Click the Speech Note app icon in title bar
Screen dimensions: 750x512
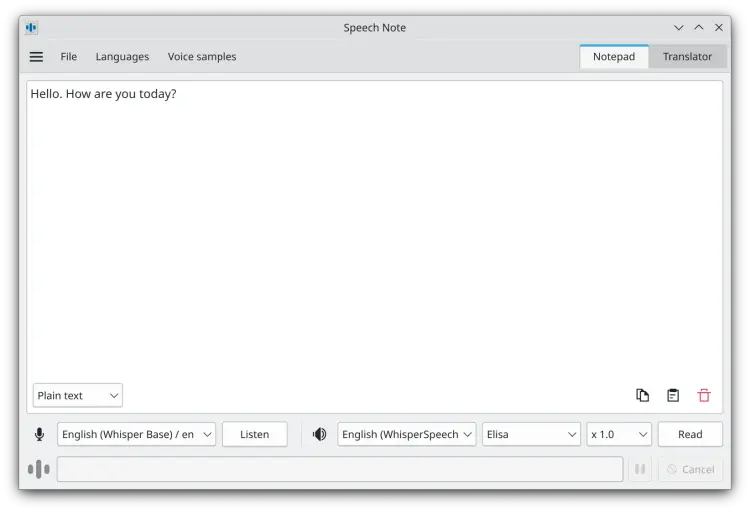(32, 28)
